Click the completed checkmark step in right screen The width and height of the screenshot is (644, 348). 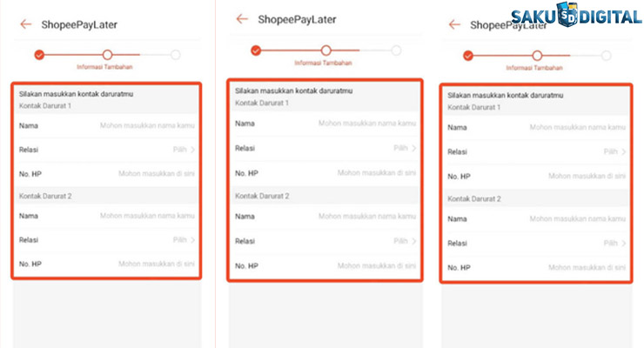click(468, 56)
